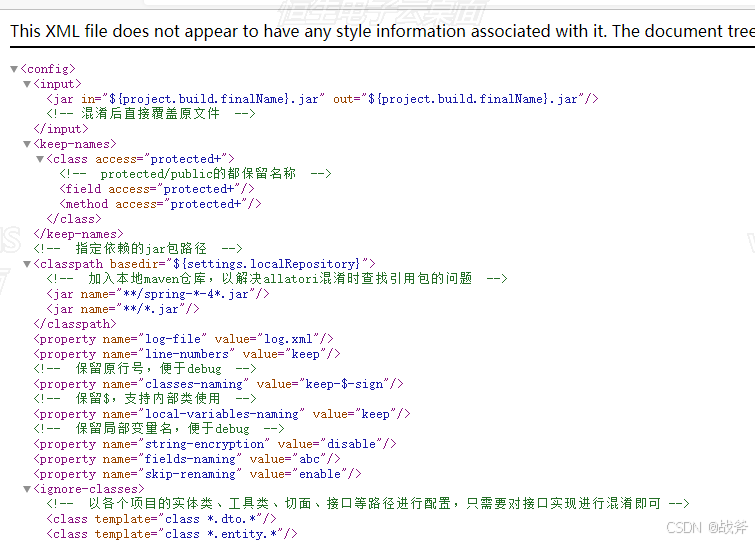Screen dimensions: 755x541
Task: Click the class template "*.entity.*" line
Action: click(x=172, y=534)
